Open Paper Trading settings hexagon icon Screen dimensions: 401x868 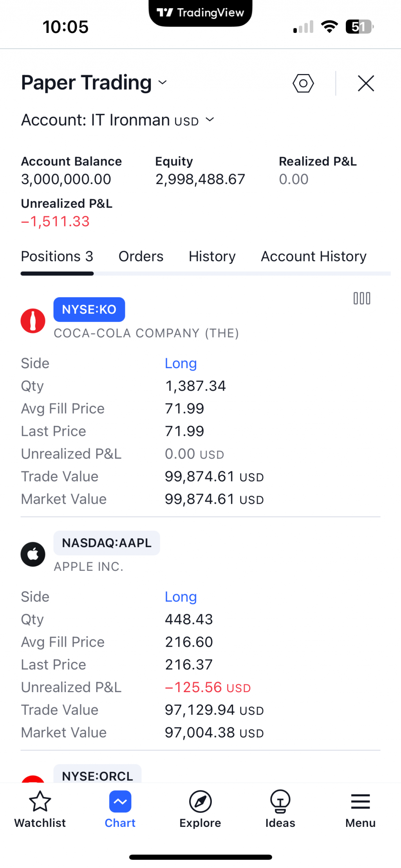(x=303, y=83)
